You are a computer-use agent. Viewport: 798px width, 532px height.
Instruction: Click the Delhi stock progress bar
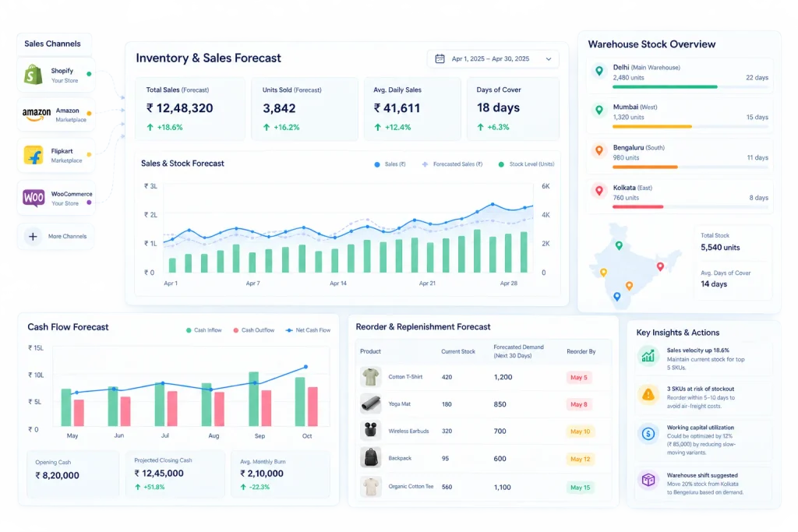(x=690, y=87)
